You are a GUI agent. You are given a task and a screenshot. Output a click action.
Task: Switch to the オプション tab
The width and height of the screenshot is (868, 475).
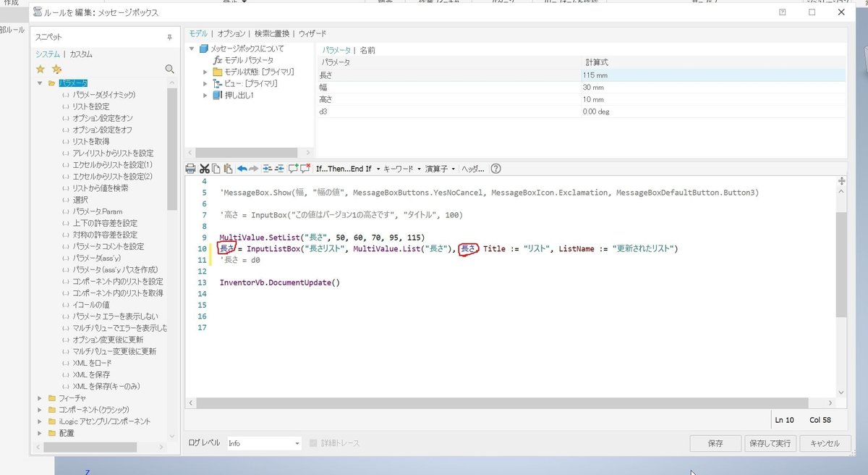point(231,33)
